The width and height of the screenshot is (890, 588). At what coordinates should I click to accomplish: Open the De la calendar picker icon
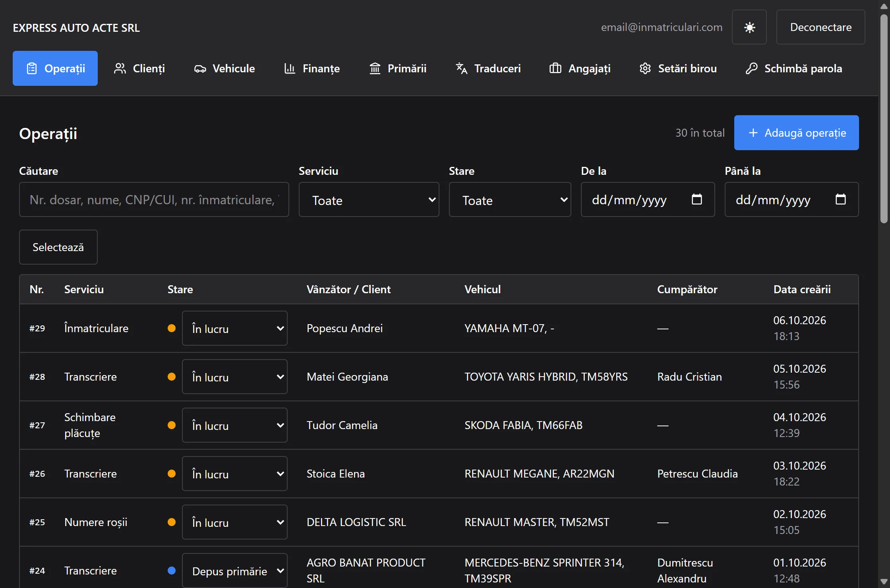697,199
